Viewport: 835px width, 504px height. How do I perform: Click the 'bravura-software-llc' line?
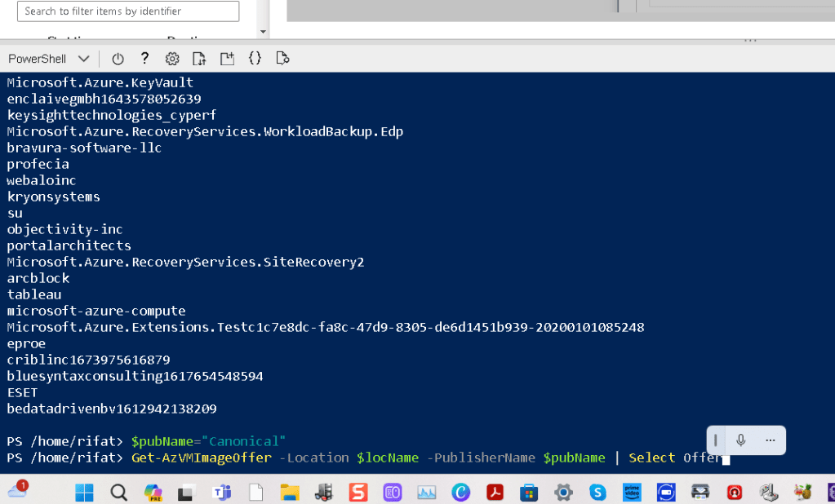click(x=84, y=148)
